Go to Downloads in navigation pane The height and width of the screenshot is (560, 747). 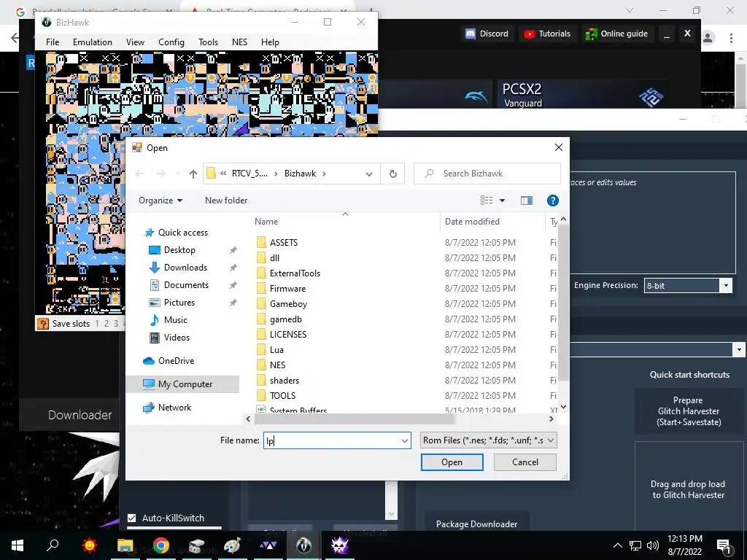point(185,268)
